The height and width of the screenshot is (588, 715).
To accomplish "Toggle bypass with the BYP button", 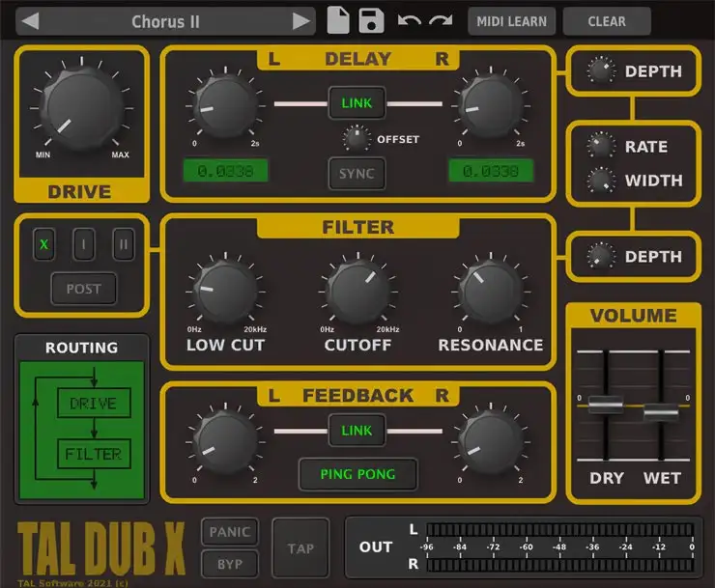I will (x=230, y=564).
